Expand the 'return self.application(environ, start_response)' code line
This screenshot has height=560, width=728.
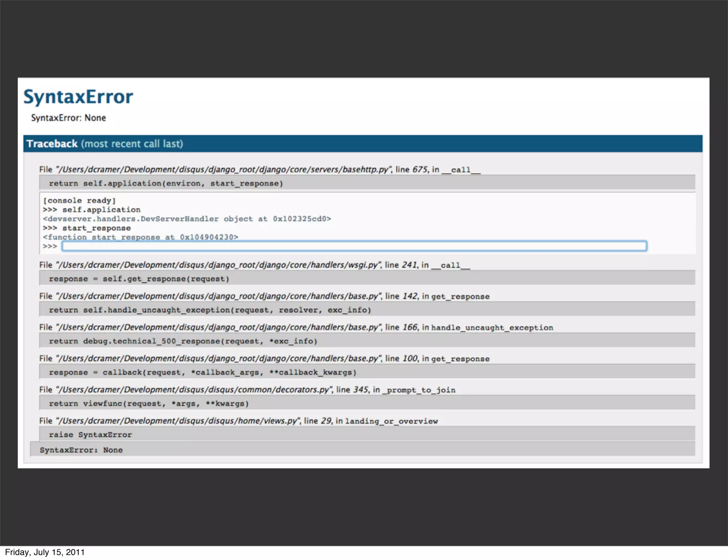tap(166, 183)
